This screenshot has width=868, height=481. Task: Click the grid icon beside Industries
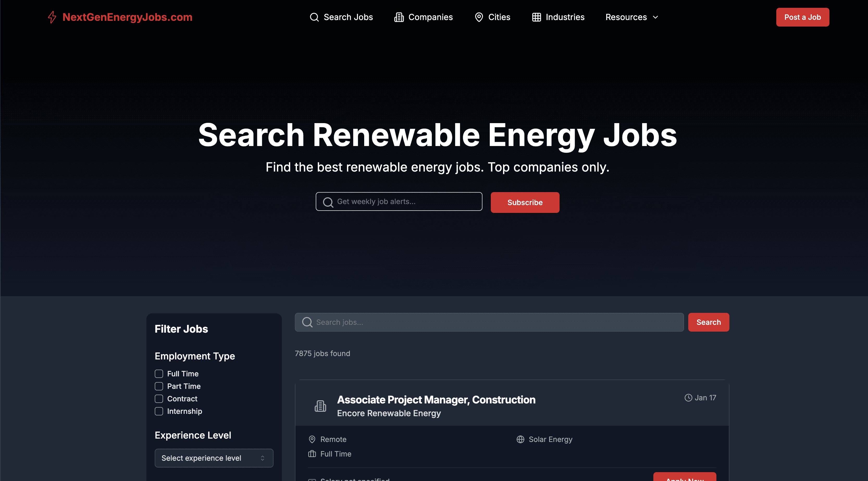click(536, 17)
